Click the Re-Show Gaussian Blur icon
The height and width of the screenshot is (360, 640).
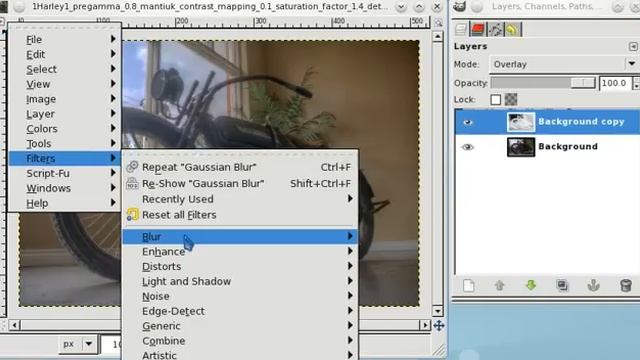[132, 183]
